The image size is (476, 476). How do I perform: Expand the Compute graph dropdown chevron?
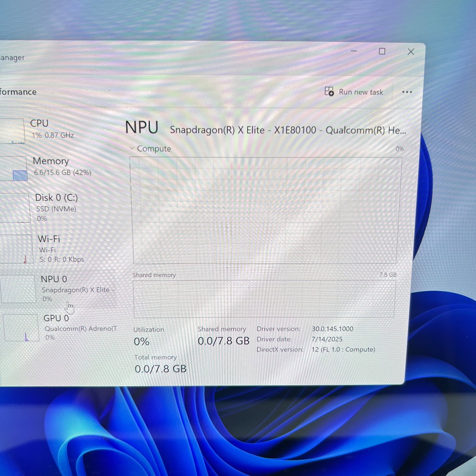pyautogui.click(x=132, y=149)
